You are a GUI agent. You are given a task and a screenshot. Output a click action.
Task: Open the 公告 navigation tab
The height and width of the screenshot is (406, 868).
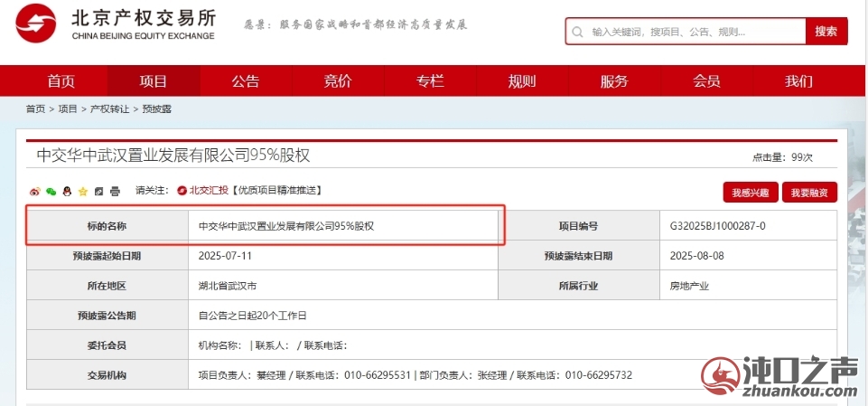(246, 81)
